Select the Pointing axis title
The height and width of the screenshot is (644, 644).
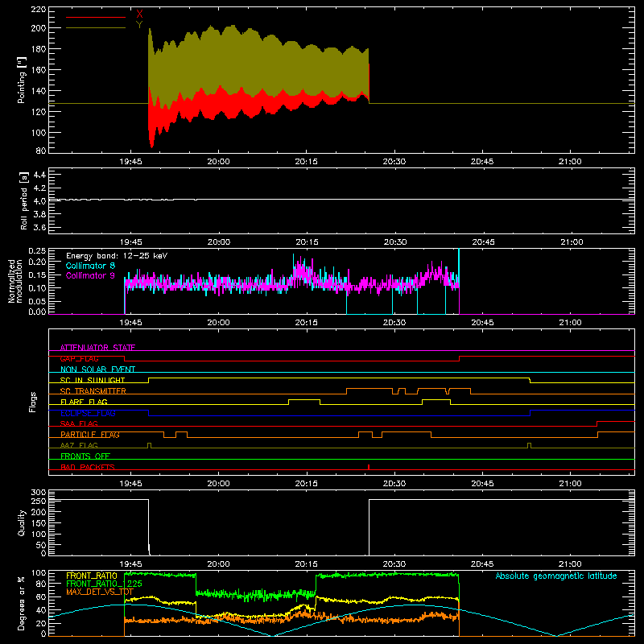22,80
